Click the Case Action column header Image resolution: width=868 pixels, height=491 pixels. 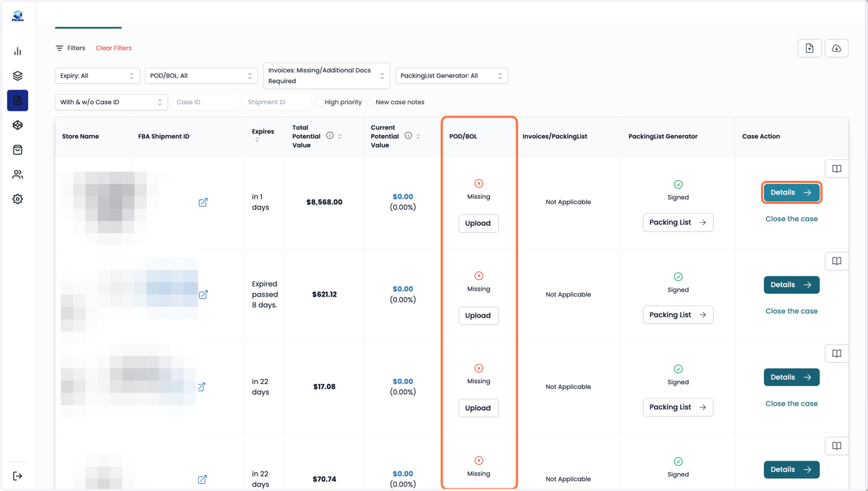pos(761,137)
